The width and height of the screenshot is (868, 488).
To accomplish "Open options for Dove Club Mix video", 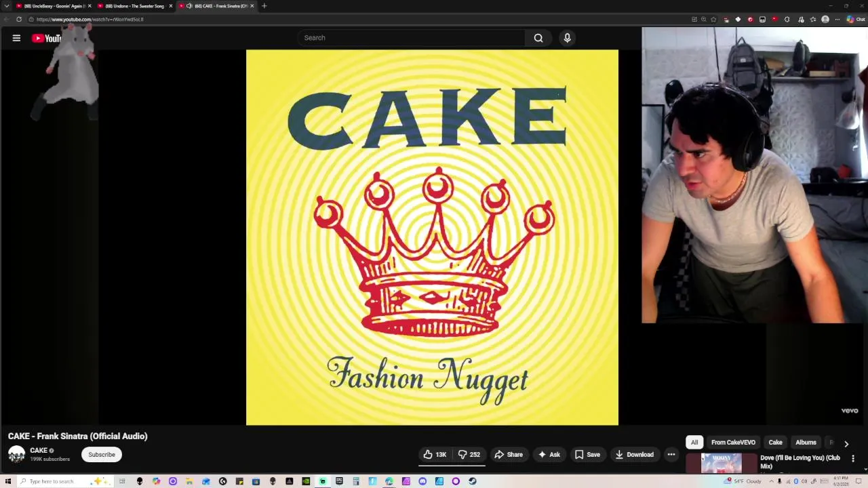I will click(853, 459).
